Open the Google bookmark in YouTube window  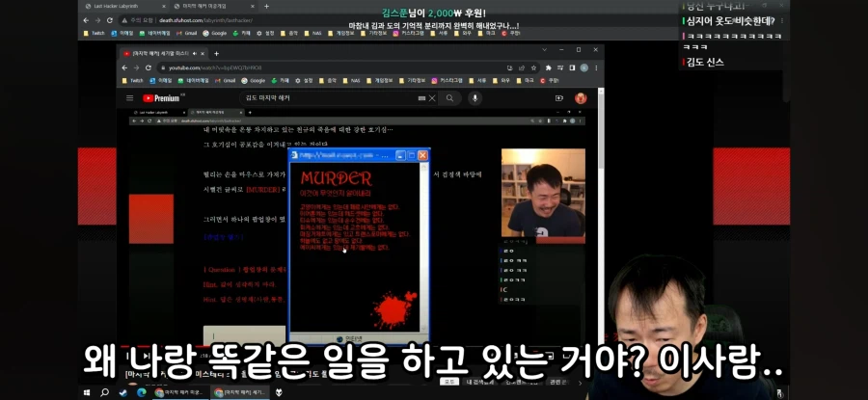pyautogui.click(x=253, y=80)
